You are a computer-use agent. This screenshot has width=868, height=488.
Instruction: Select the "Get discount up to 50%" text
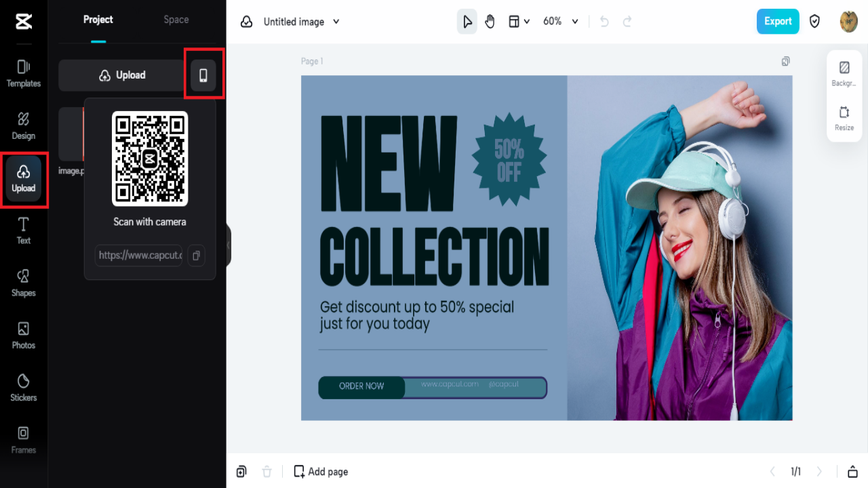tap(417, 315)
